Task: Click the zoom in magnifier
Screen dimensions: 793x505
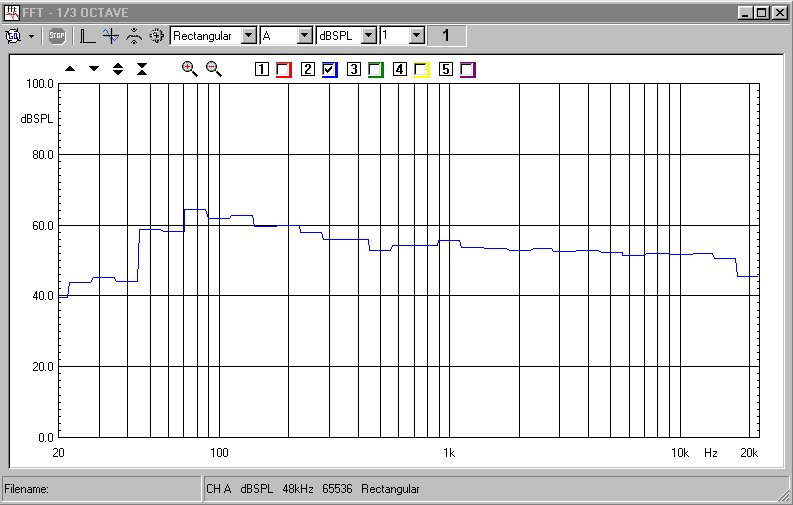Action: click(x=190, y=69)
